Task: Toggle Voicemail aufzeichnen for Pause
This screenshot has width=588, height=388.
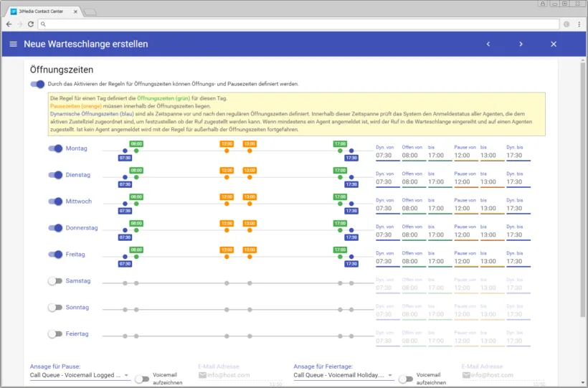Action: tap(142, 379)
